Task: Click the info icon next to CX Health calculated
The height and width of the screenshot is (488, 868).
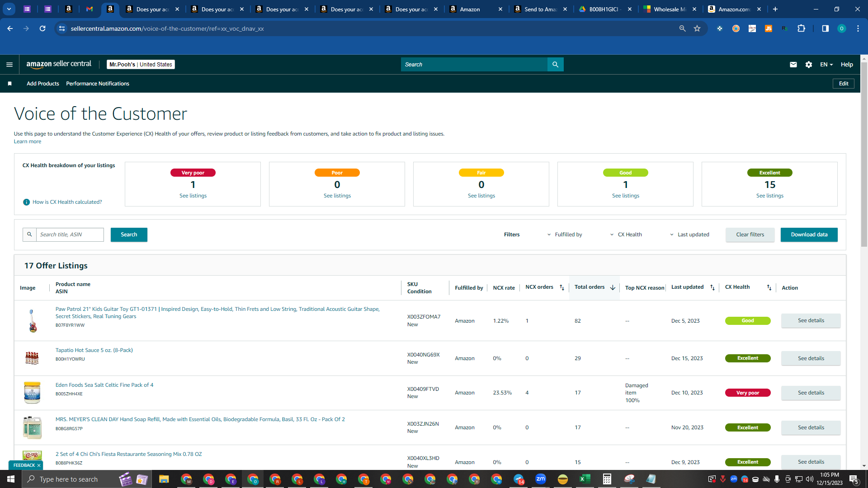Action: (x=26, y=202)
